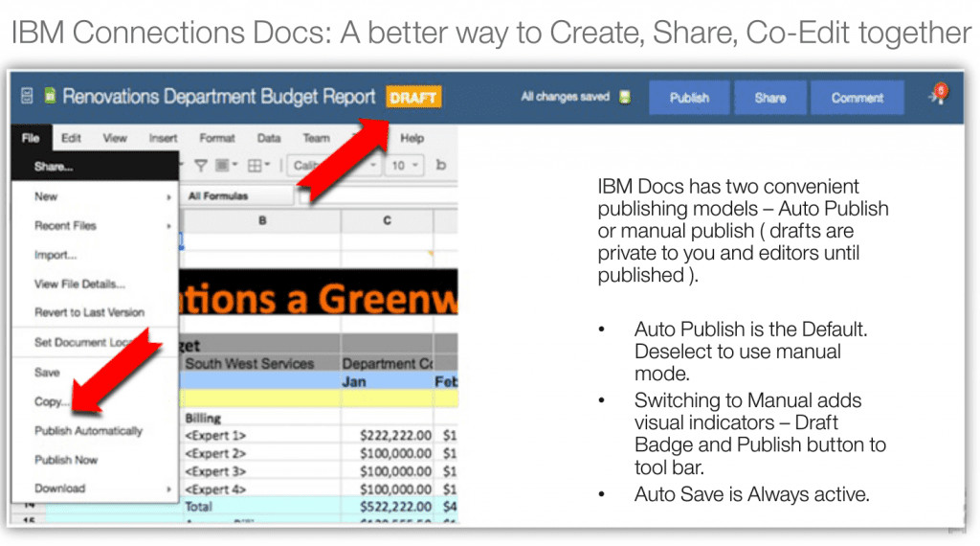
Task: Click the Comment button
Action: tap(857, 98)
